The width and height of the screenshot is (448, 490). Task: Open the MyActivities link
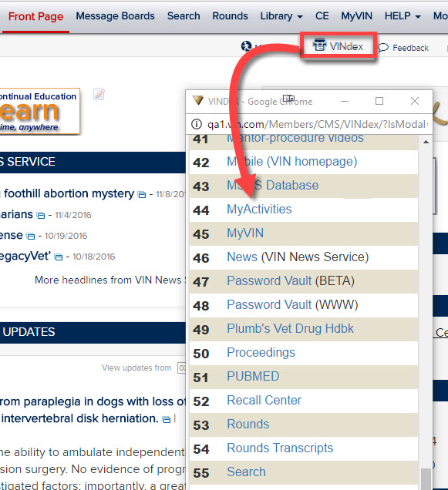259,209
